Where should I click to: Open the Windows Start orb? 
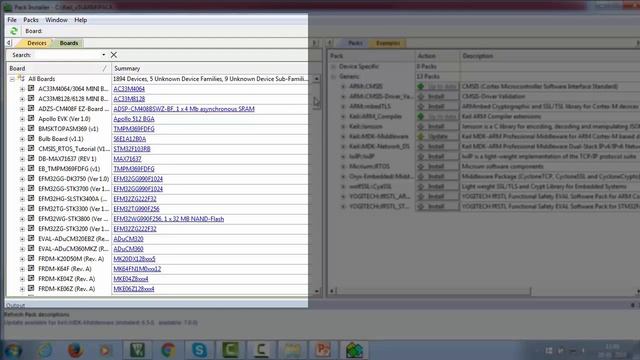[13, 350]
